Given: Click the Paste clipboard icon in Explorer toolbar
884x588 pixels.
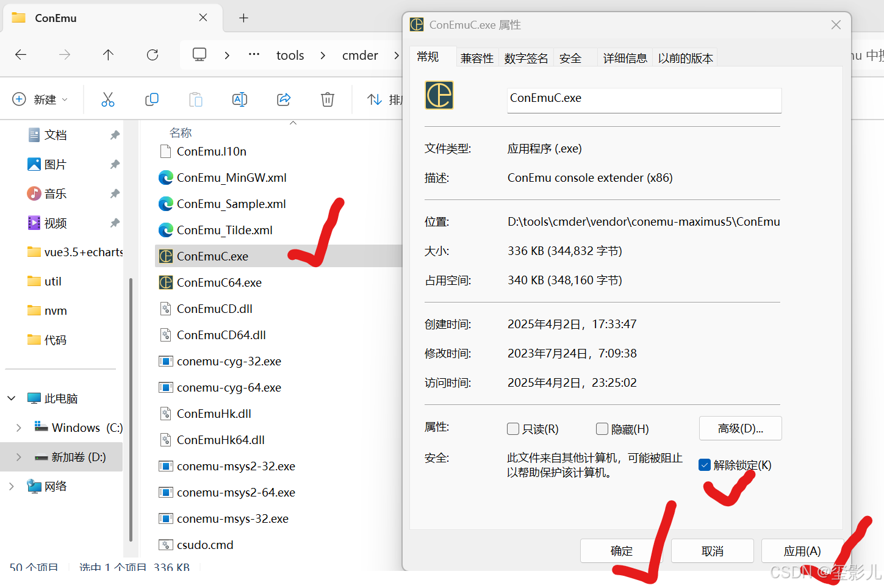Looking at the screenshot, I should [196, 99].
